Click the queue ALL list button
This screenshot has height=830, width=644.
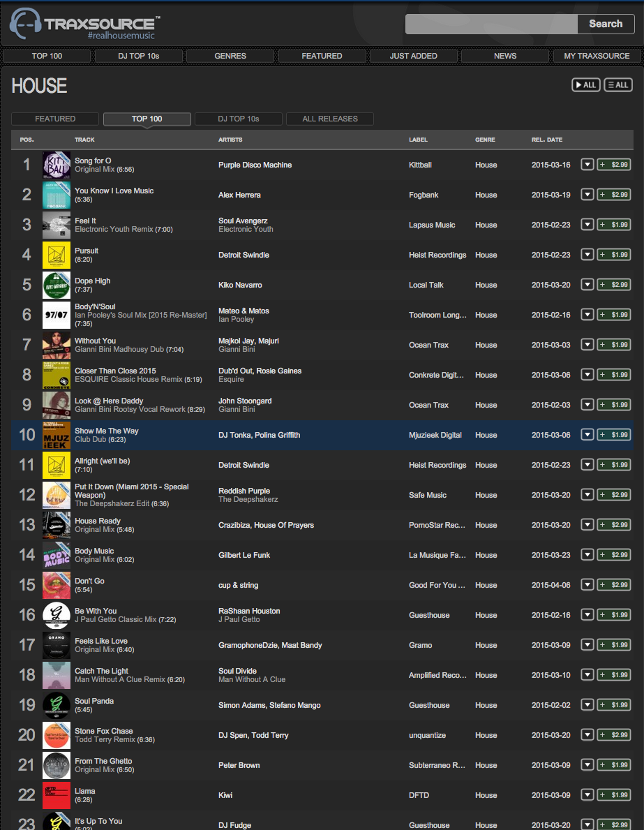click(x=617, y=84)
